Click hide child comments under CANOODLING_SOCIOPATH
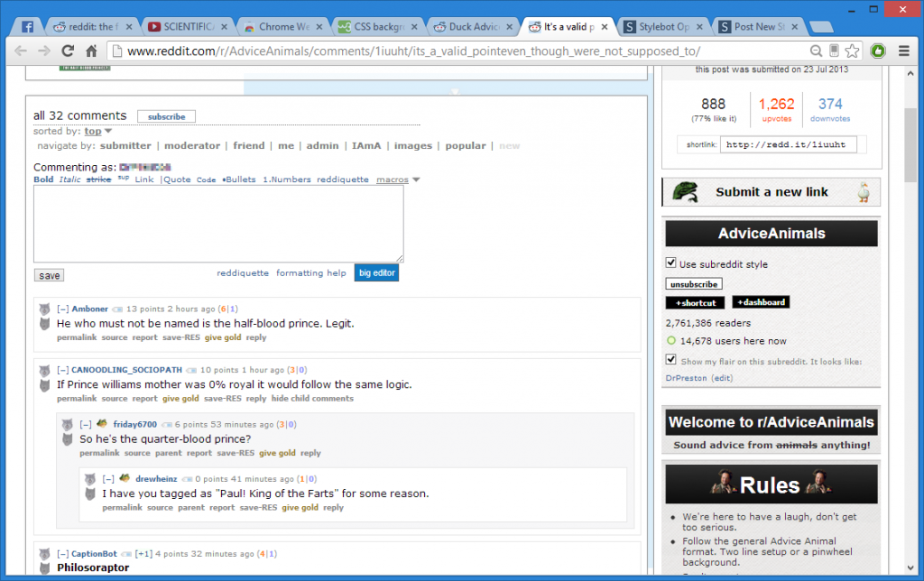 coord(312,399)
